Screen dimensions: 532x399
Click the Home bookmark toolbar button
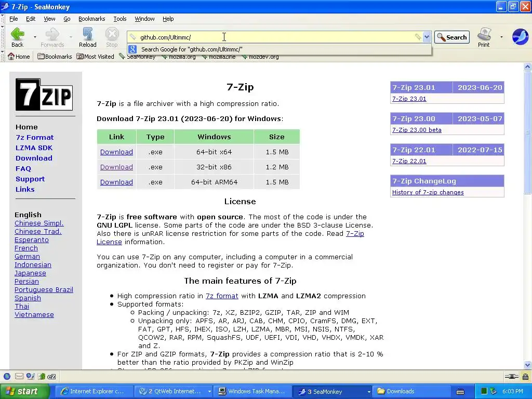pyautogui.click(x=19, y=56)
